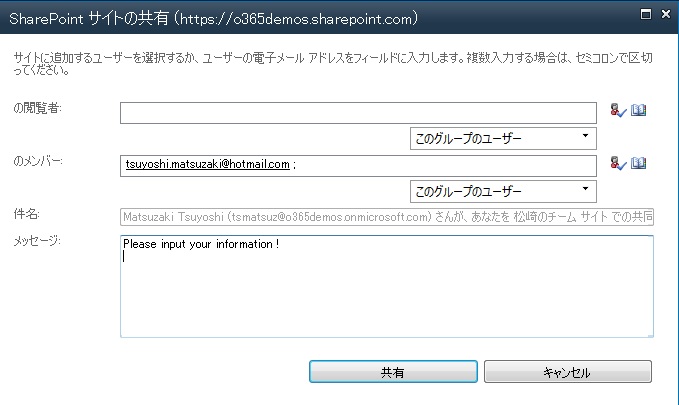Check names icon for の閲覧者 field

pyautogui.click(x=618, y=110)
